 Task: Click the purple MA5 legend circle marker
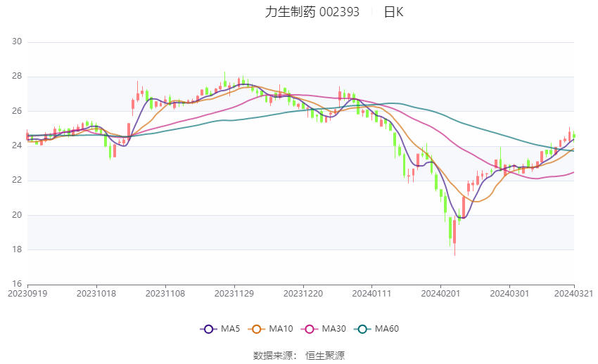coord(208,329)
